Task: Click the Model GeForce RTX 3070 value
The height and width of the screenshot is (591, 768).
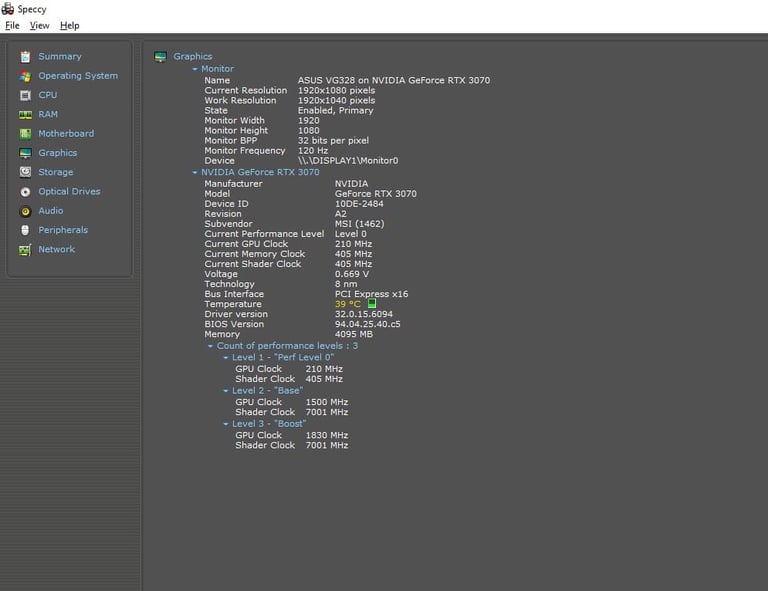Action: pos(376,194)
